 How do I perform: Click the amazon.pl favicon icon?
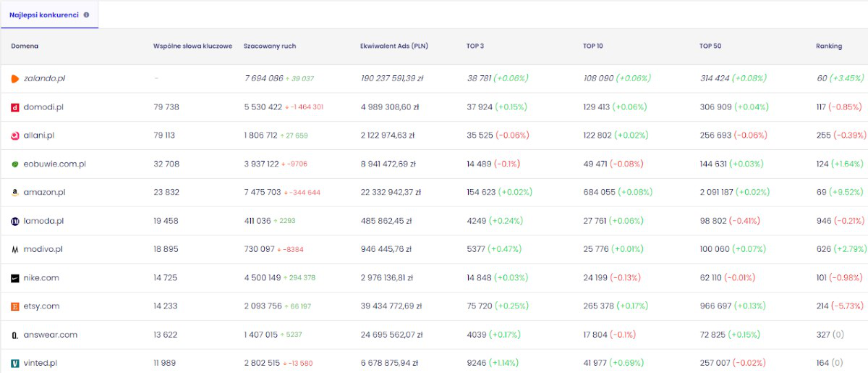tap(15, 193)
